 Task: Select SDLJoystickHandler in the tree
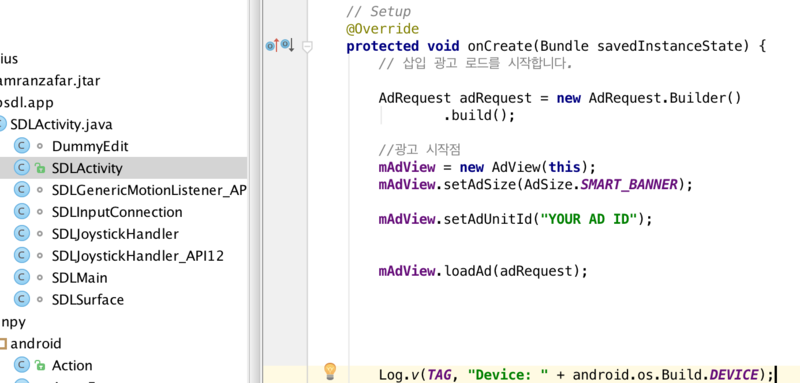click(115, 234)
